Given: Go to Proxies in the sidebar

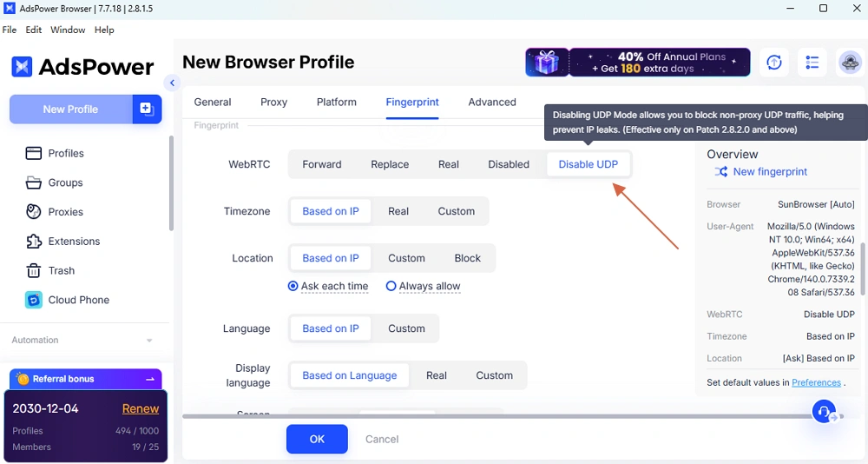Looking at the screenshot, I should (65, 212).
